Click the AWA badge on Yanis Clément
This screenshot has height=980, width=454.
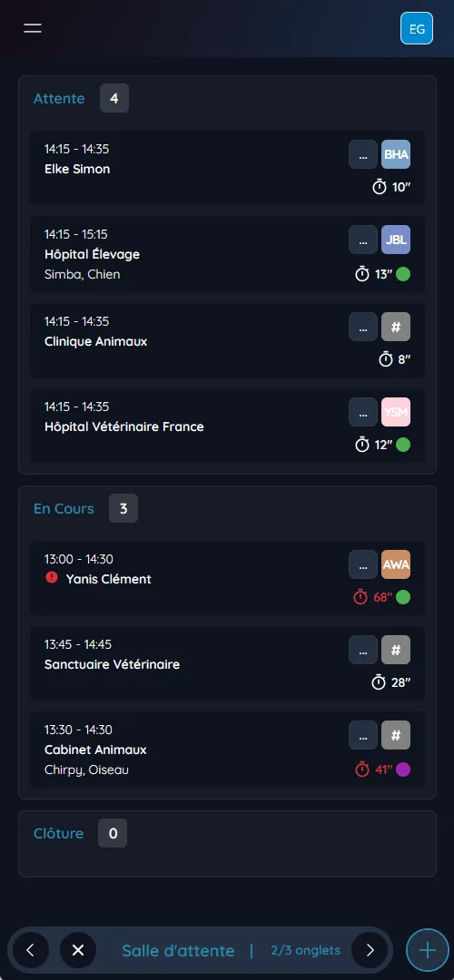(396, 564)
